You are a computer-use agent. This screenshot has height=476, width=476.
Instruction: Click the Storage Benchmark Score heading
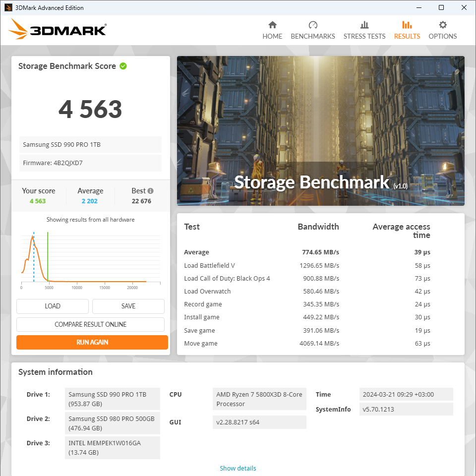[x=67, y=66]
